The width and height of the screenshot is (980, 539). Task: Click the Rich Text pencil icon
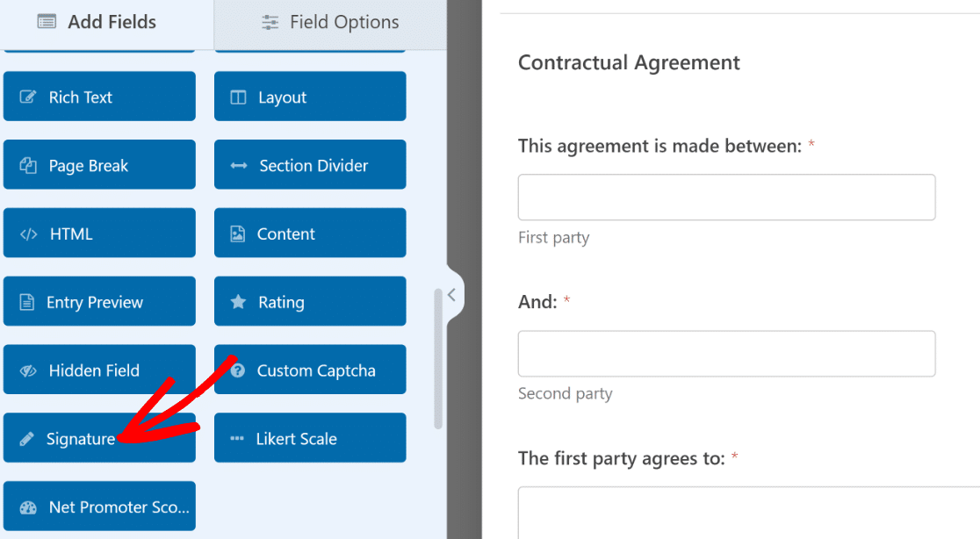coord(27,97)
